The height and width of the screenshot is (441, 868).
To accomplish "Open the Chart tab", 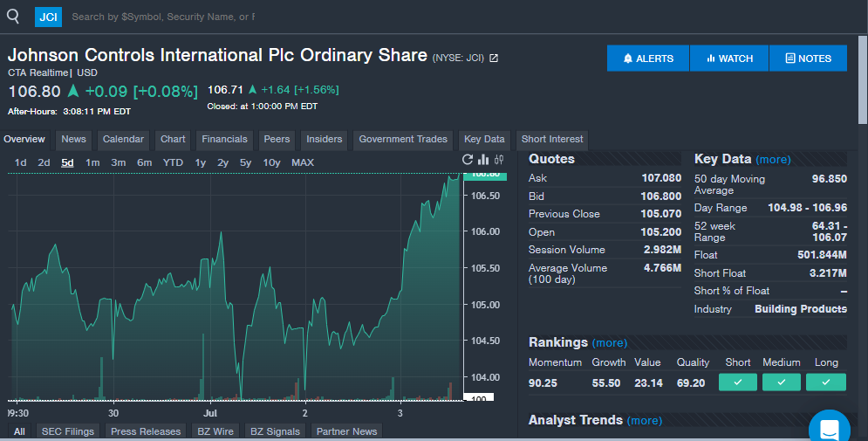I will tap(173, 140).
